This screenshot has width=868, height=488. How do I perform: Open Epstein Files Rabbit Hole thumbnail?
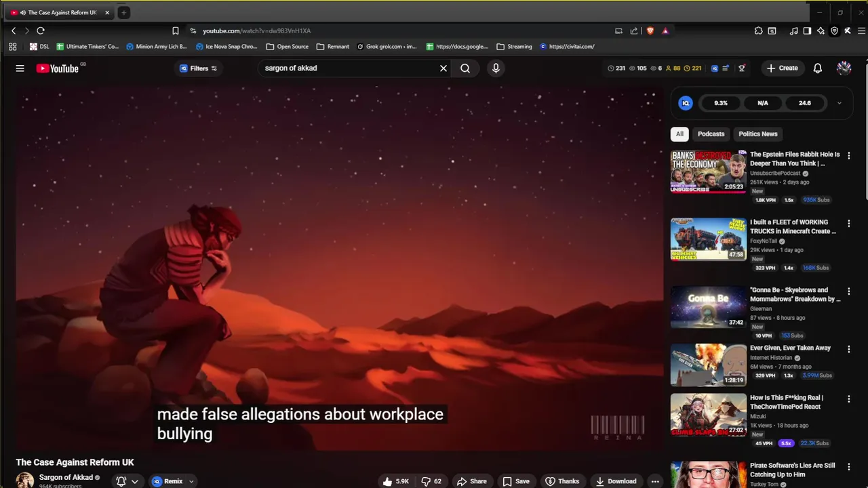point(708,171)
